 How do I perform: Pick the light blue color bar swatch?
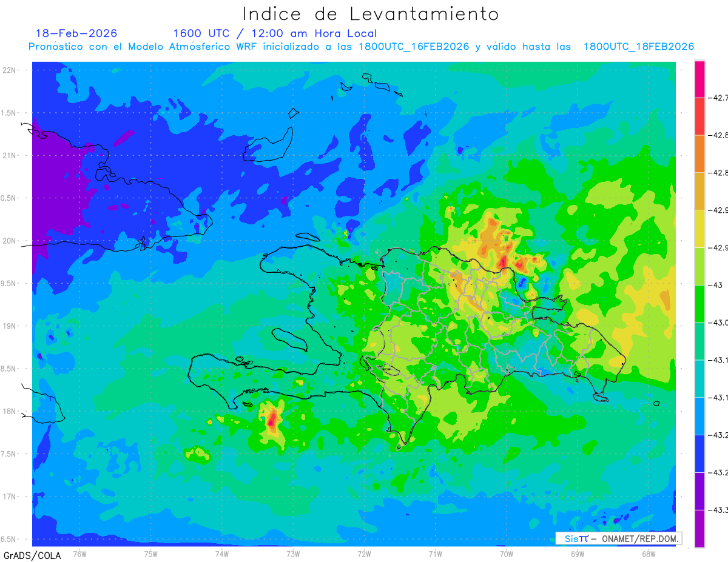coord(699,416)
